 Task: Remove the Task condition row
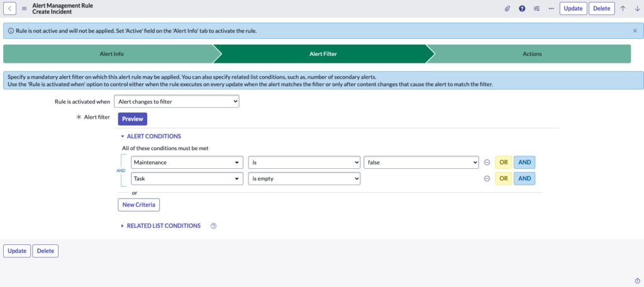[487, 178]
